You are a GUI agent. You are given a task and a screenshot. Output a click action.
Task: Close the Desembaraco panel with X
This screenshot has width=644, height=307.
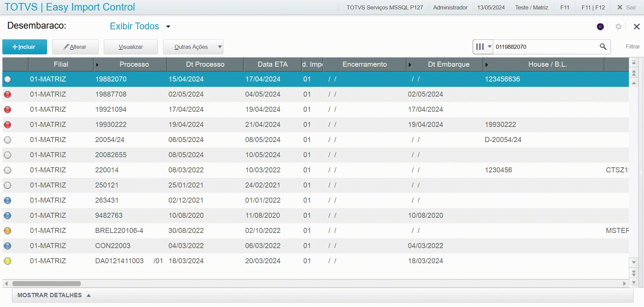[637, 27]
